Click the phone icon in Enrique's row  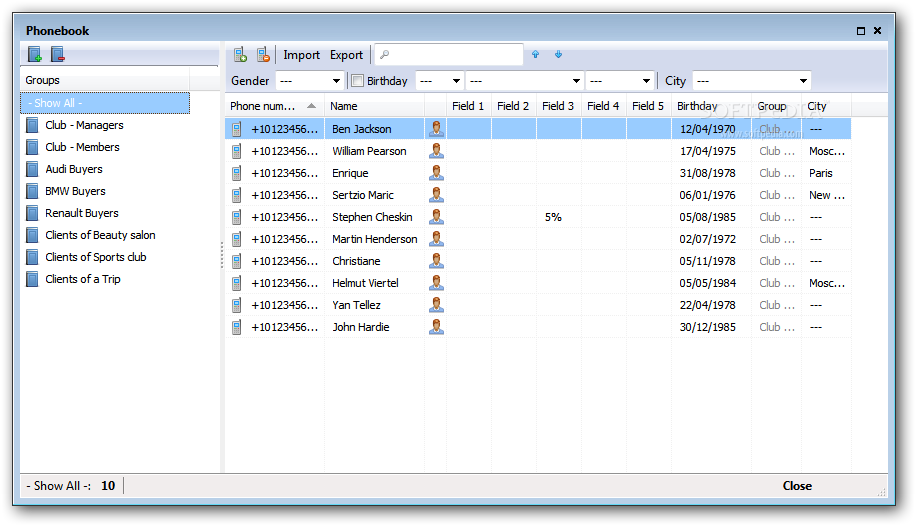click(x=237, y=174)
